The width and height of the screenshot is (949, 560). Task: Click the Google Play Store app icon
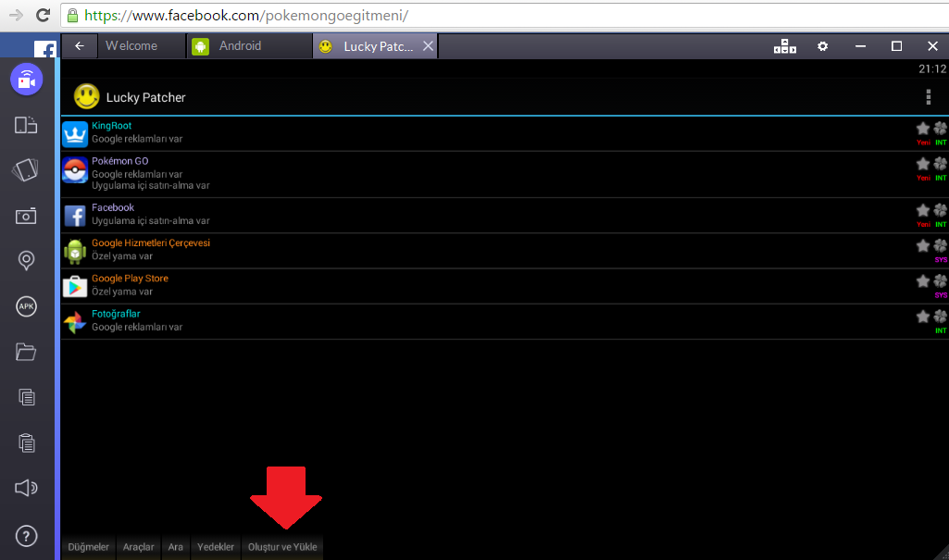(75, 286)
